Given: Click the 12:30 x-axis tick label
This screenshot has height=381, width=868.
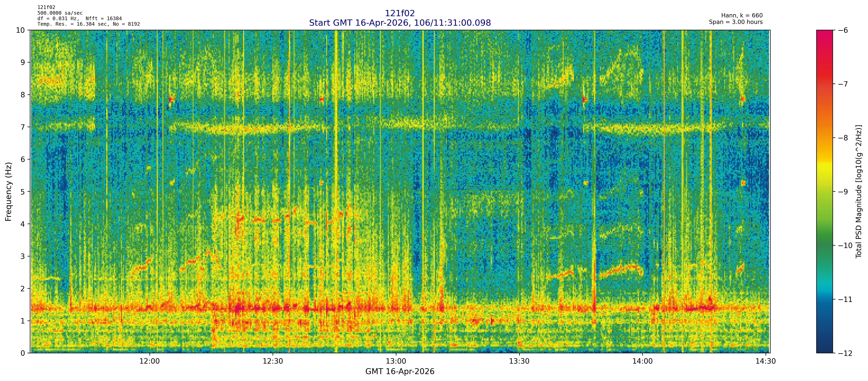Looking at the screenshot, I should pos(273,362).
